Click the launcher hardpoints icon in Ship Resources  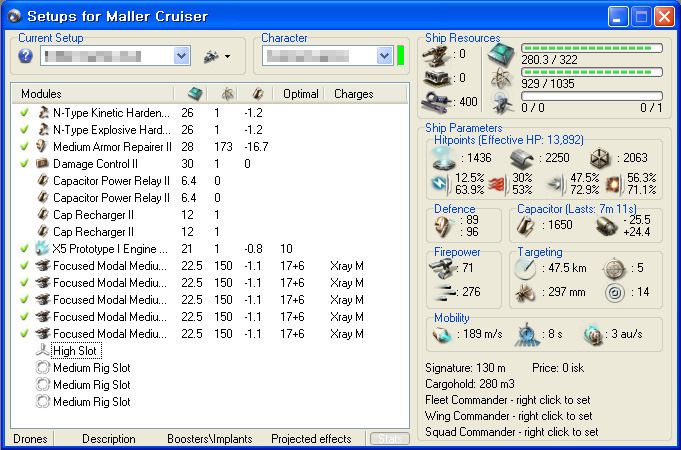click(437, 78)
